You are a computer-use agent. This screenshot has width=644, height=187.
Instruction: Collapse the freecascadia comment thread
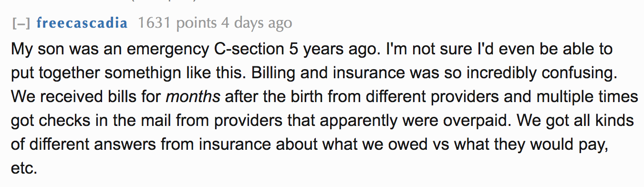[x=21, y=23]
